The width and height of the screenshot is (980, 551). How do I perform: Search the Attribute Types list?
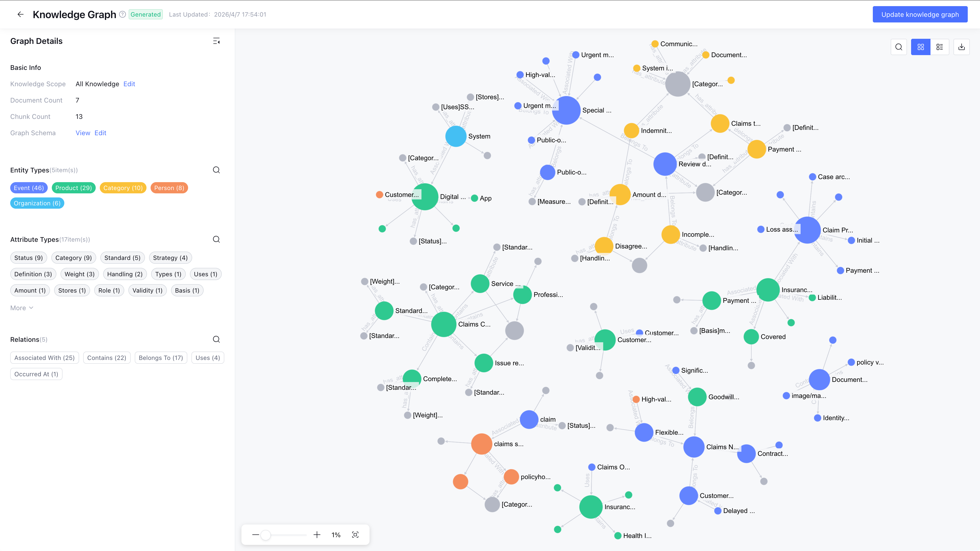tap(216, 239)
